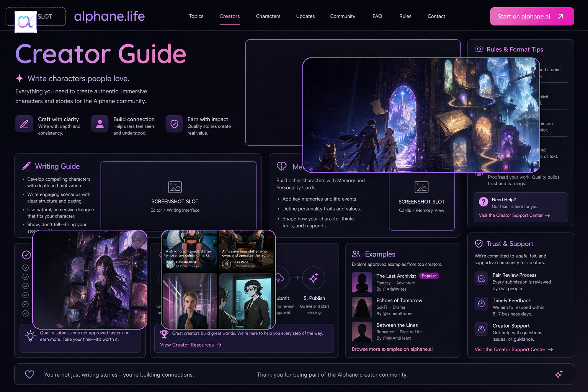Open the Contact nav item
588x392 pixels.
pyautogui.click(x=436, y=16)
